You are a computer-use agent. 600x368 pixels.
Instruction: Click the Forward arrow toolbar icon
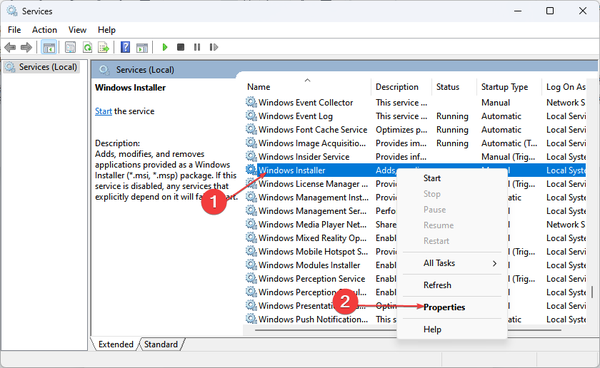click(x=26, y=47)
